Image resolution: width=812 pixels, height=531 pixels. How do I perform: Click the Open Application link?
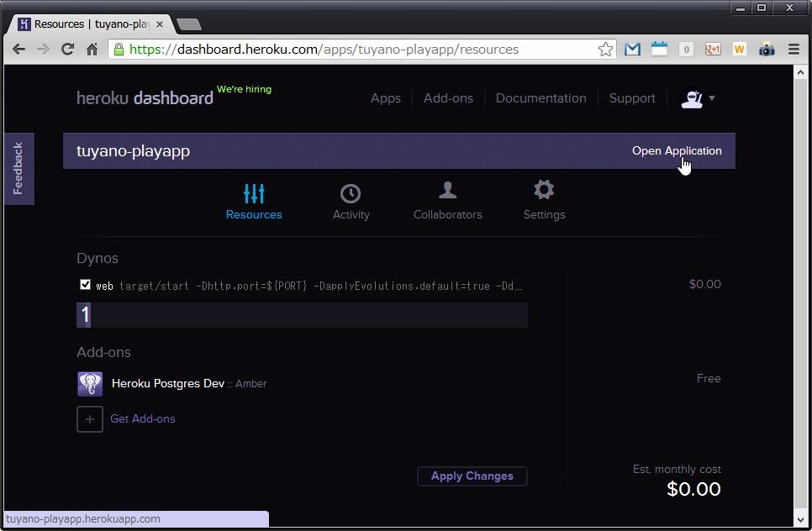click(x=676, y=151)
